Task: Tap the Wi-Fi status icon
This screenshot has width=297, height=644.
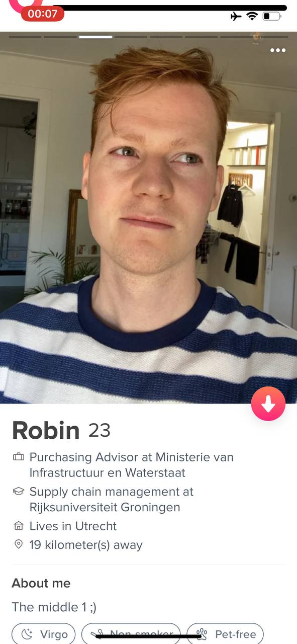Action: (252, 16)
